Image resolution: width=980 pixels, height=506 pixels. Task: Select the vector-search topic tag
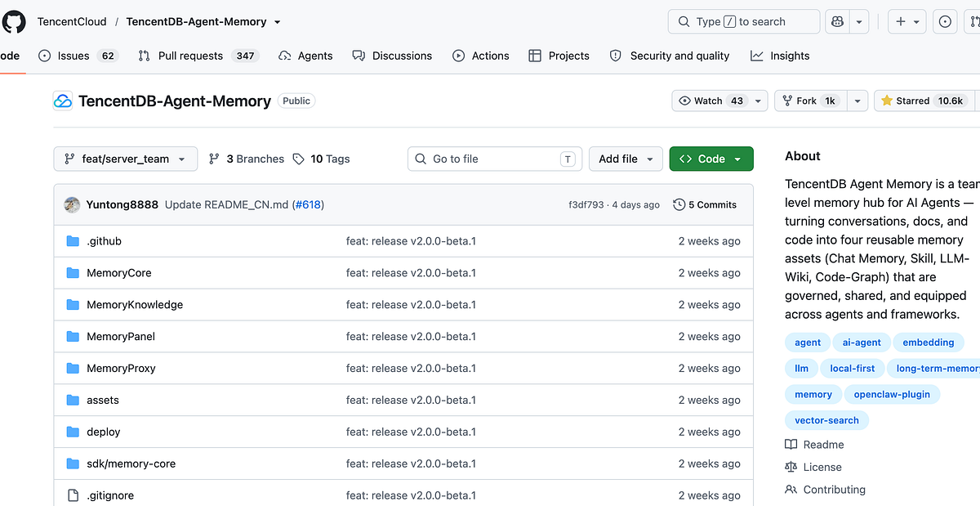(x=826, y=420)
